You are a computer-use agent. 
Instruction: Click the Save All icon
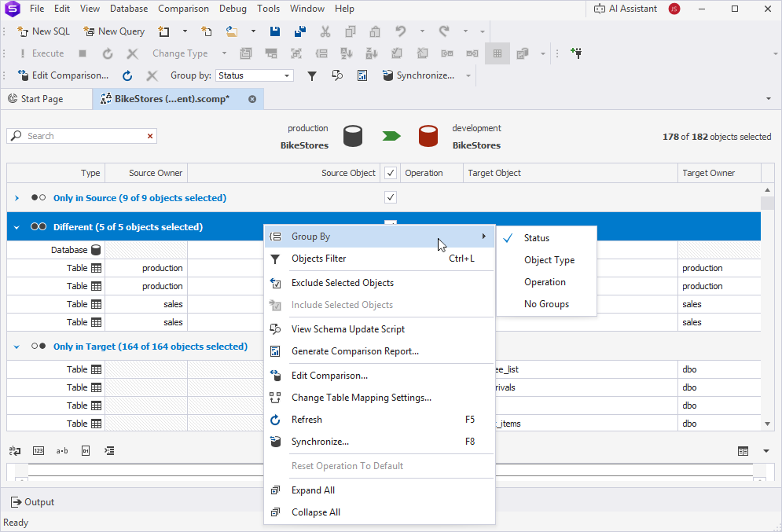(299, 31)
